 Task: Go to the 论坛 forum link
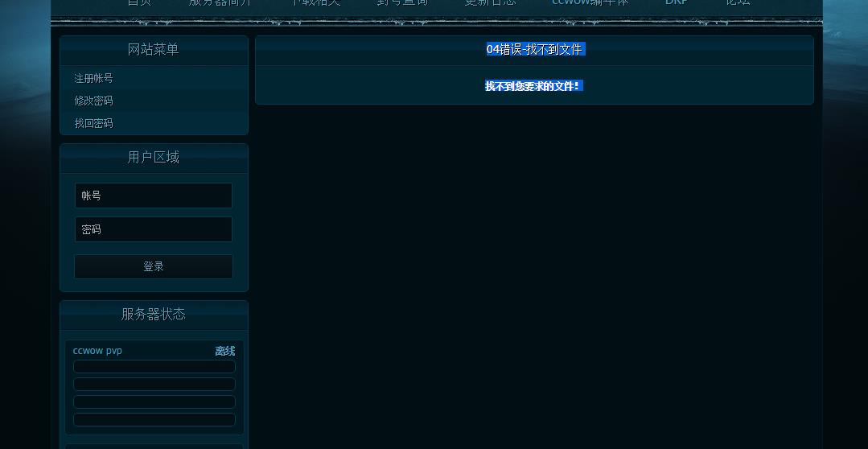coord(738,2)
